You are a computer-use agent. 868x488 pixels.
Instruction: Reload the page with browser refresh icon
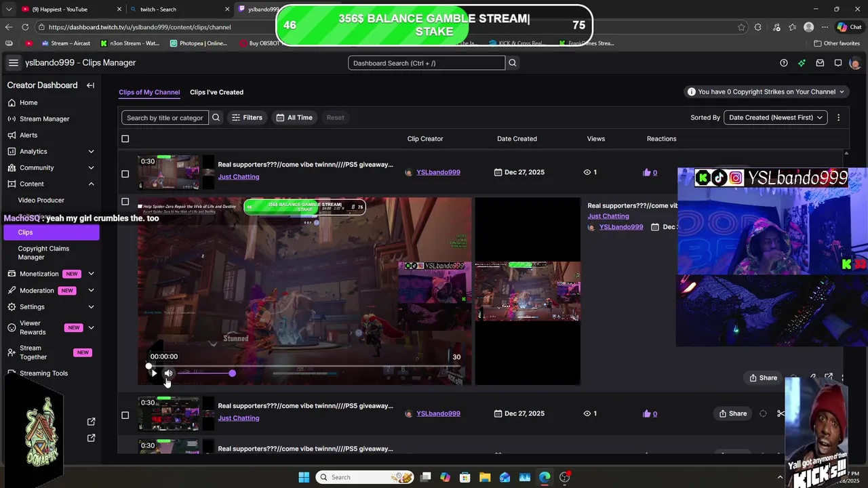click(x=25, y=27)
